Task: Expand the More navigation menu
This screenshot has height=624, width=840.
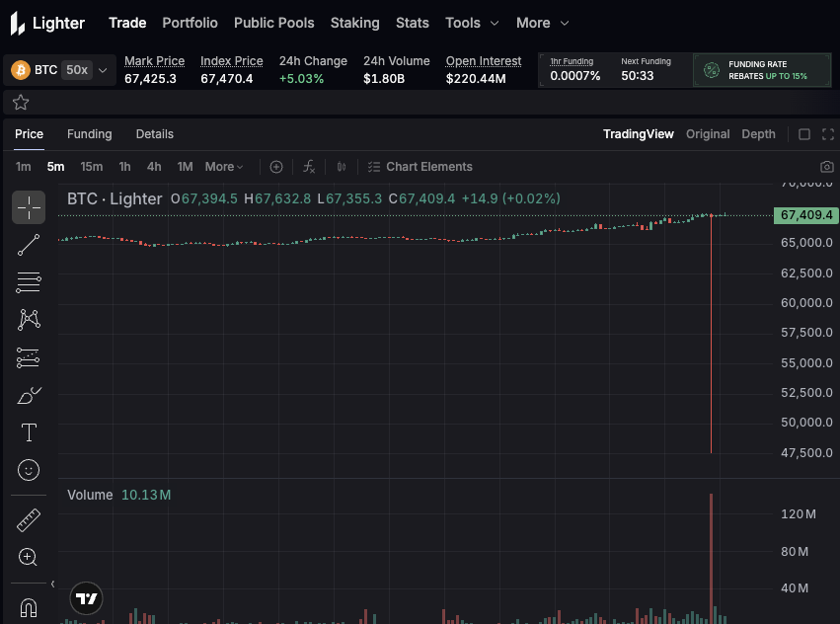Action: (542, 23)
